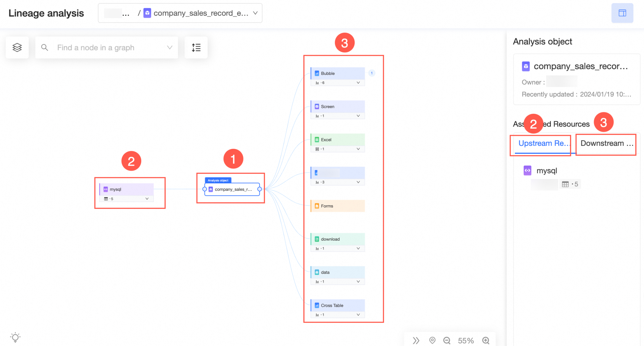Expand the download node chevron
This screenshot has width=644, height=346.
pos(358,248)
